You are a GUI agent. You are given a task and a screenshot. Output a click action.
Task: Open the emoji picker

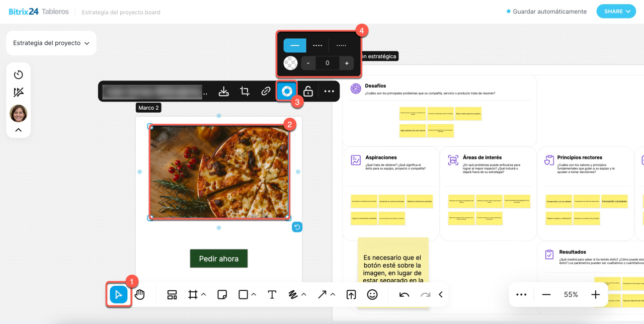pyautogui.click(x=372, y=295)
